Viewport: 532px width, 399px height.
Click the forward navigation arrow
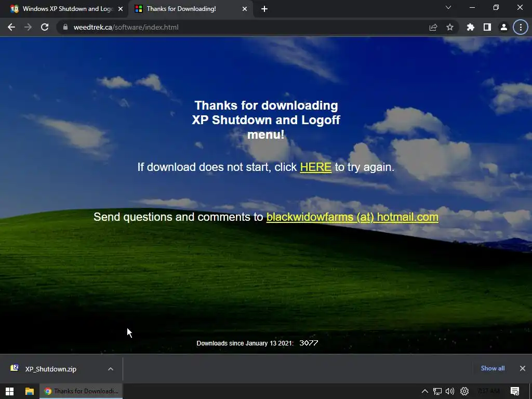(28, 27)
